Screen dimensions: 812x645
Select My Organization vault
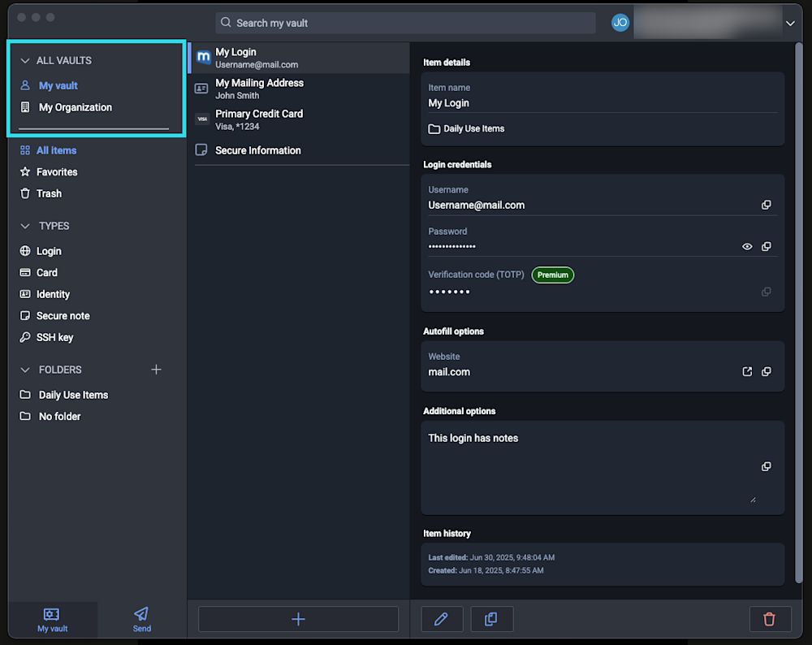[x=75, y=107]
